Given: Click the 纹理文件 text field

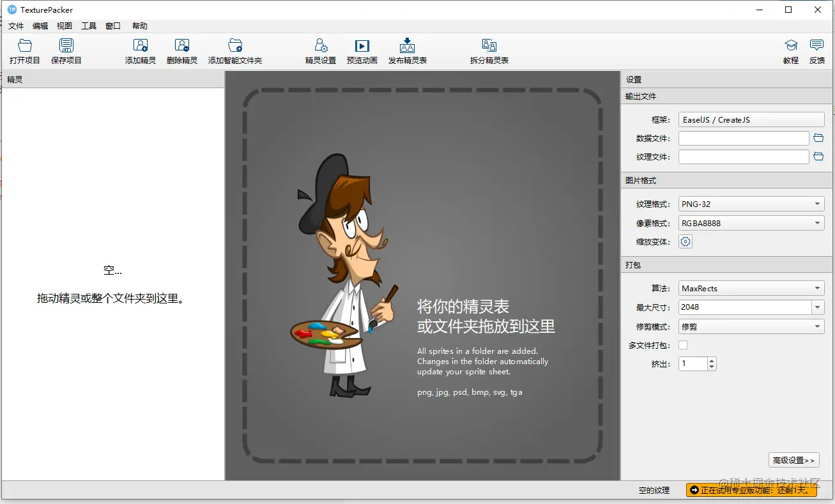Looking at the screenshot, I should [744, 157].
